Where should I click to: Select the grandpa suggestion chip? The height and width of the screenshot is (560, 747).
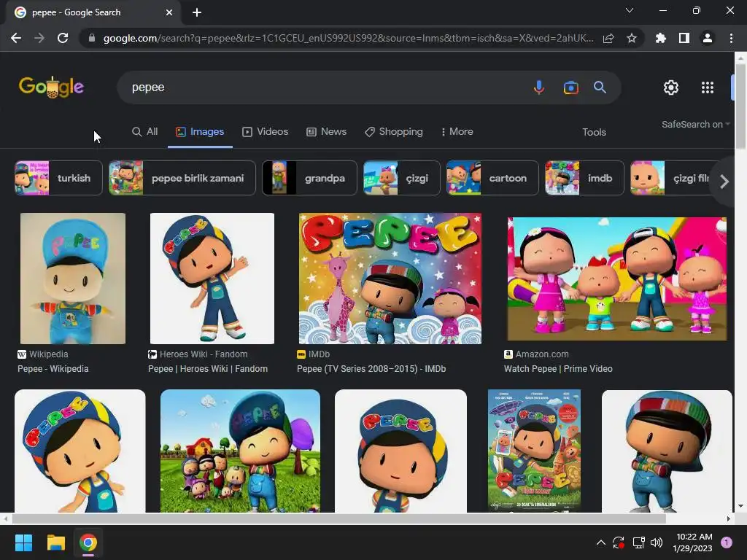tap(309, 178)
